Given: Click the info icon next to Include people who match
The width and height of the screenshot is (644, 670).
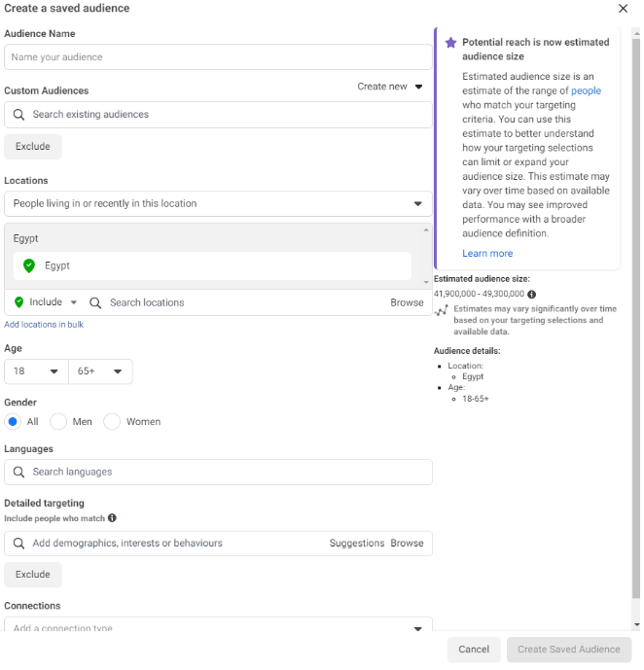Looking at the screenshot, I should click(x=112, y=518).
